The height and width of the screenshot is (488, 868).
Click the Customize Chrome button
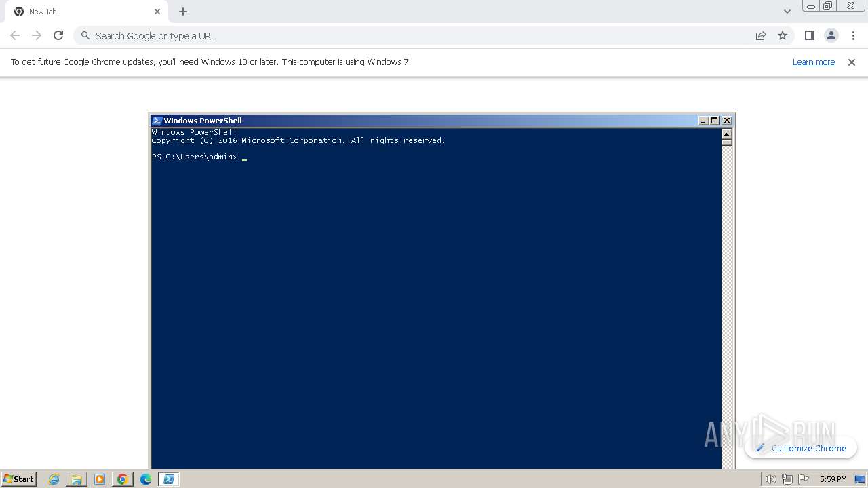tap(801, 448)
